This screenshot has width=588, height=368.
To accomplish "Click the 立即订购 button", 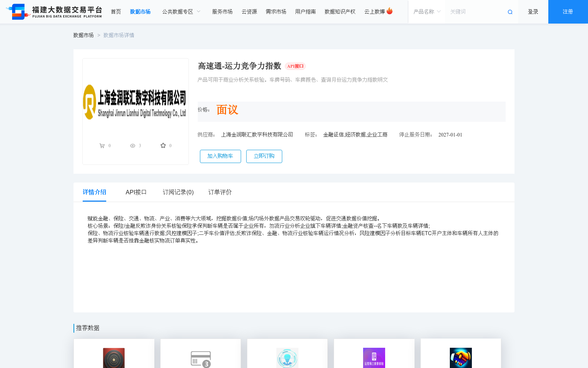I will coord(264,156).
